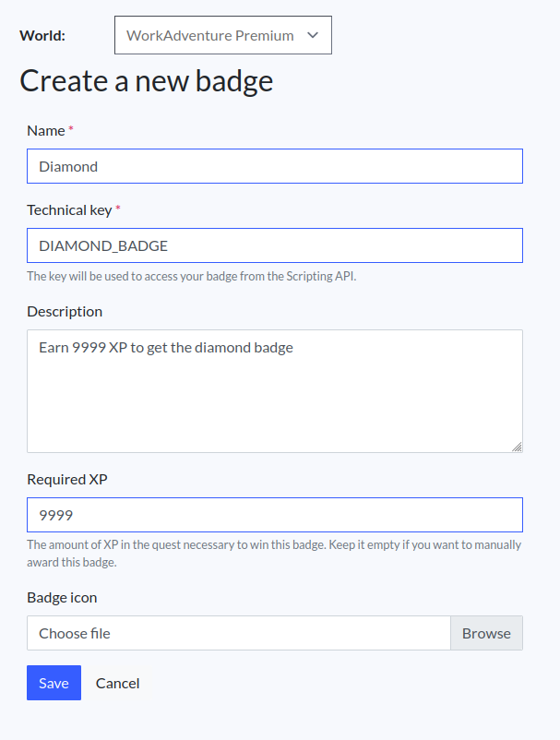Click the Name field label
This screenshot has height=740, width=560.
point(45,130)
